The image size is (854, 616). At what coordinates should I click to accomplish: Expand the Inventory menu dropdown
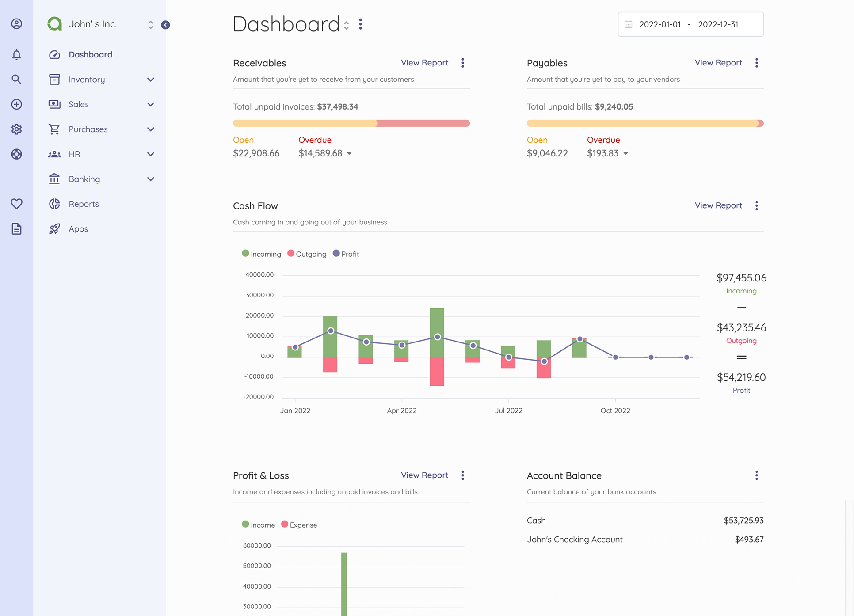click(x=149, y=79)
